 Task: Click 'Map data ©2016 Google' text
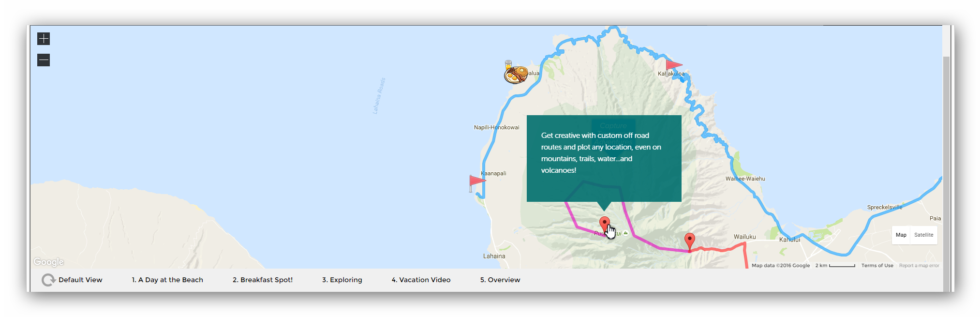pyautogui.click(x=781, y=266)
